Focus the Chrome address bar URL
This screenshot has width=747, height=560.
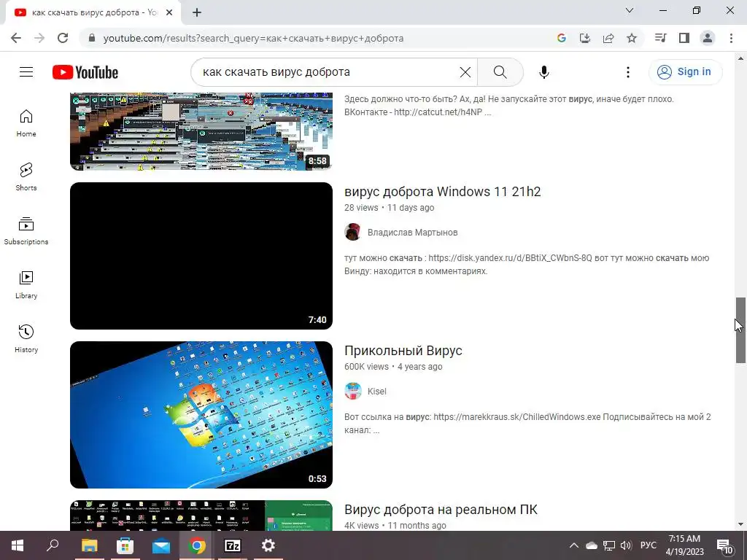pyautogui.click(x=253, y=38)
